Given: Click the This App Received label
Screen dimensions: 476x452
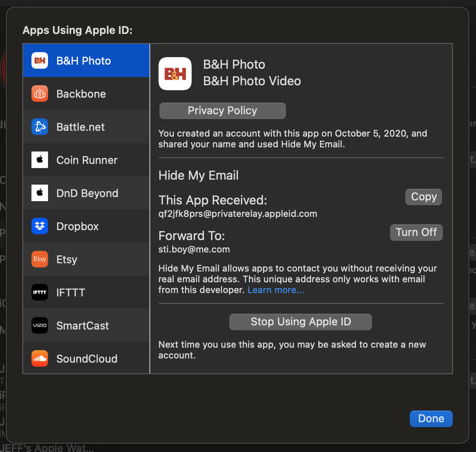Looking at the screenshot, I should 213,200.
